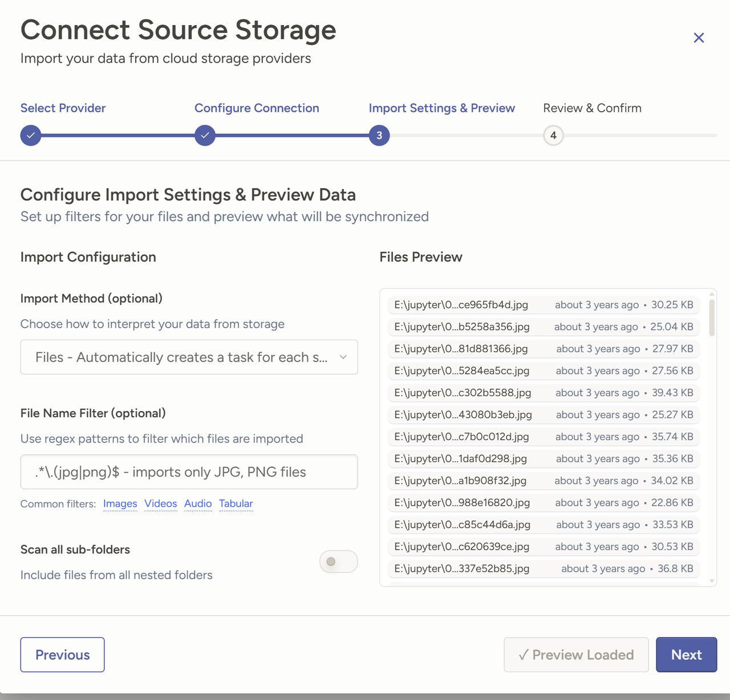Toggle Scan all sub-folders switch
Viewport: 730px width, 700px height.
pos(338,561)
